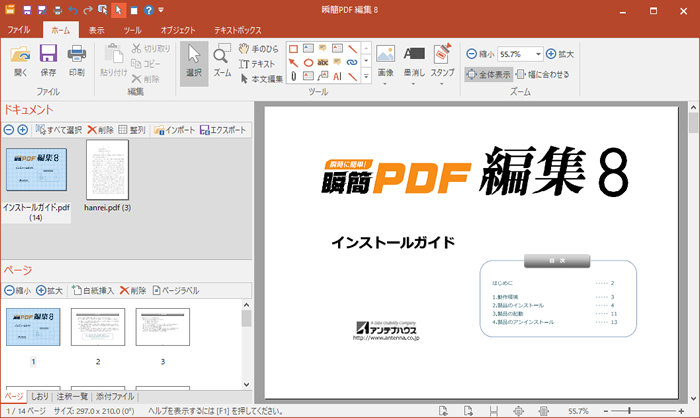Pick the red rectangle shape tool

pos(293,49)
